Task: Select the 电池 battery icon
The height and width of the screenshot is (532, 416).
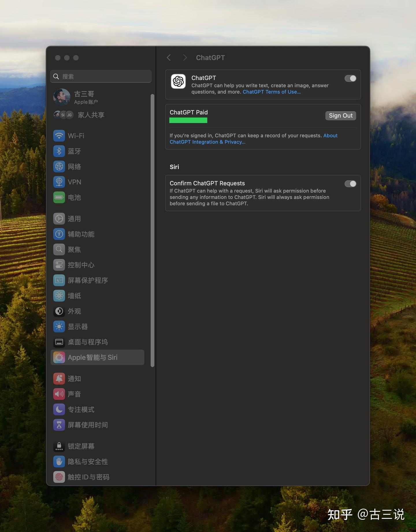Action: (x=59, y=198)
